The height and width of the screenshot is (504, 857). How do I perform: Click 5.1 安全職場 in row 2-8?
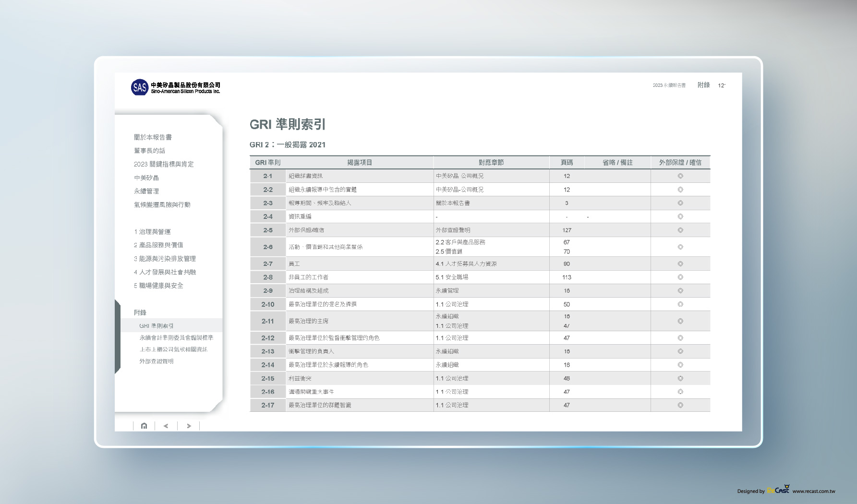(452, 277)
